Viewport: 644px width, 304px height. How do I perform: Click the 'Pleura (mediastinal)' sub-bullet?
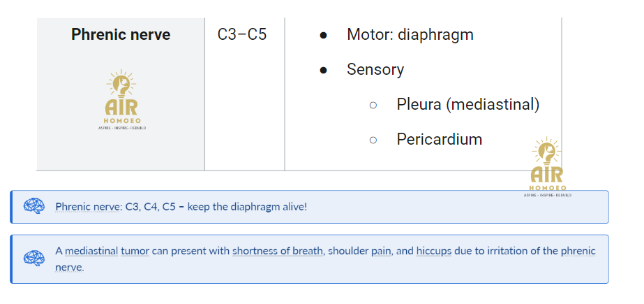[x=467, y=105]
